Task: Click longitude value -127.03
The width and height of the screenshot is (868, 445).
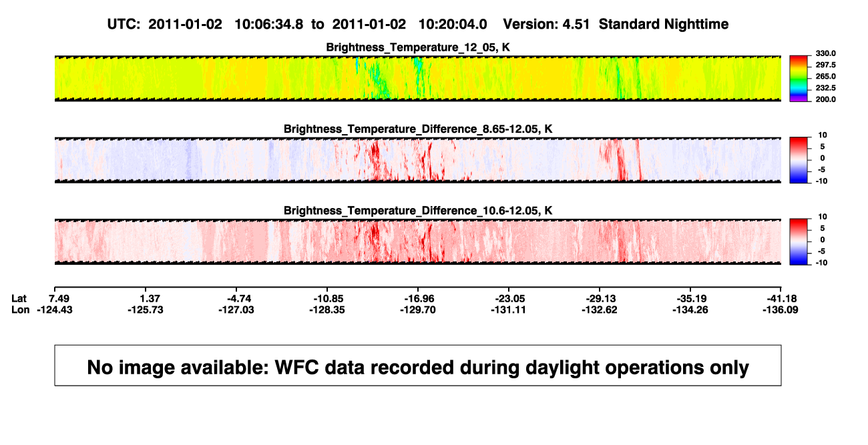Action: (236, 310)
